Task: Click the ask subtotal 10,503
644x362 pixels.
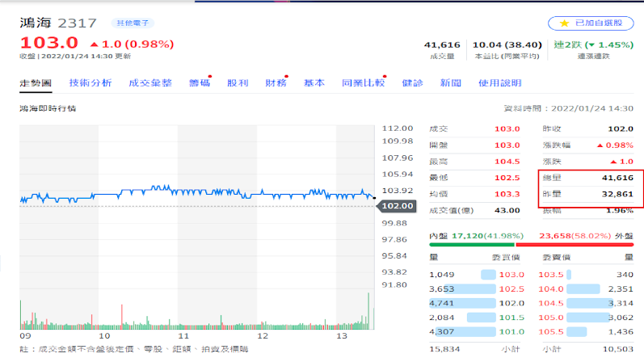Action: [x=617, y=349]
